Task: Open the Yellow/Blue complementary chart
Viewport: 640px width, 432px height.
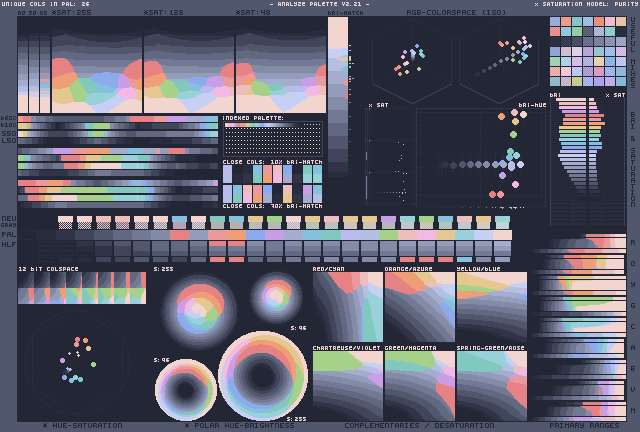Action: pyautogui.click(x=491, y=307)
